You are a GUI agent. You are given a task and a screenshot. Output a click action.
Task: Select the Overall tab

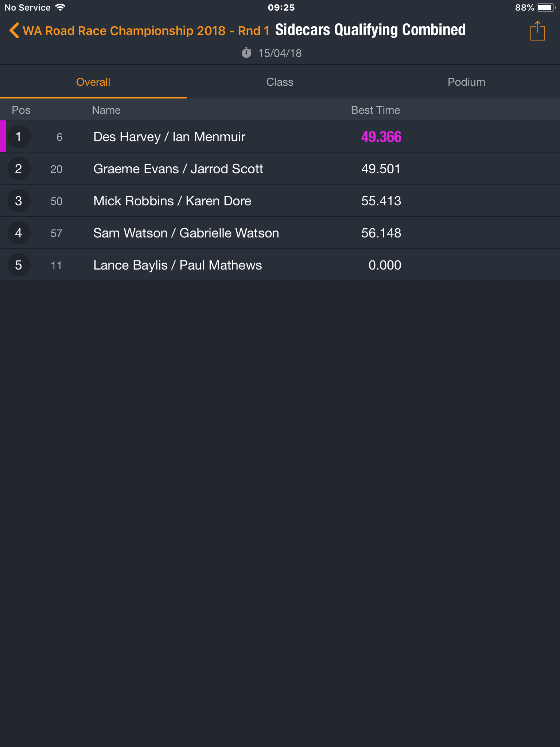pos(93,82)
